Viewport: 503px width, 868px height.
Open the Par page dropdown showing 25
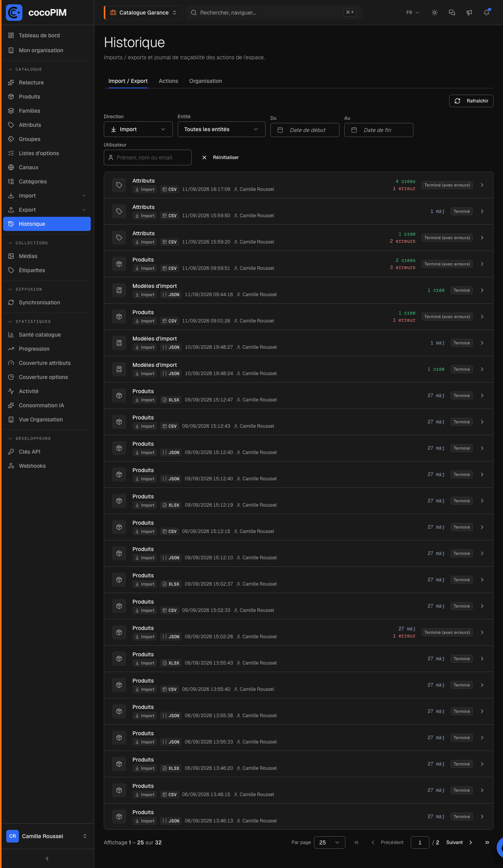[x=330, y=842]
